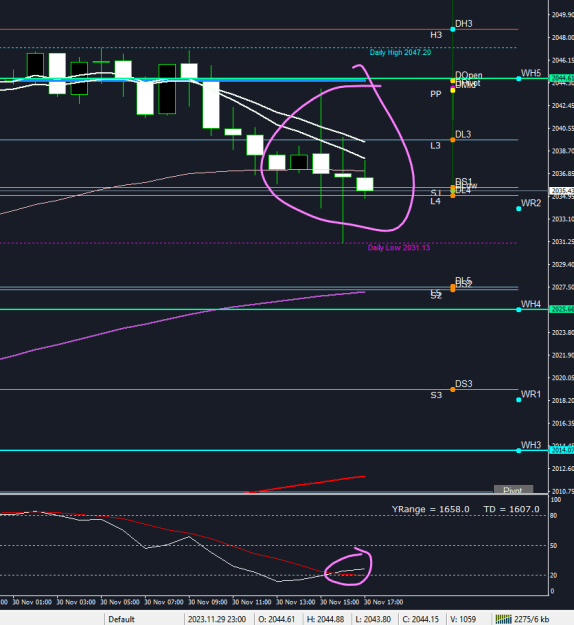Select the S3 level label

436,395
